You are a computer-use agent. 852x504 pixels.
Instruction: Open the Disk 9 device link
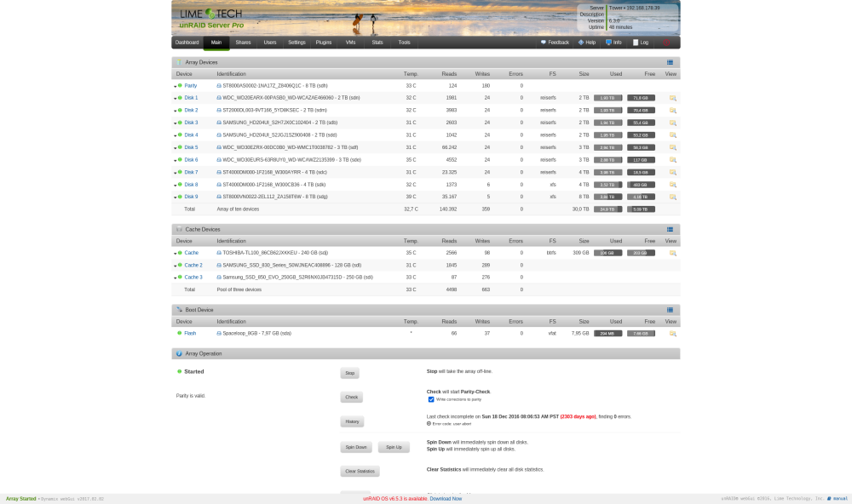191,197
